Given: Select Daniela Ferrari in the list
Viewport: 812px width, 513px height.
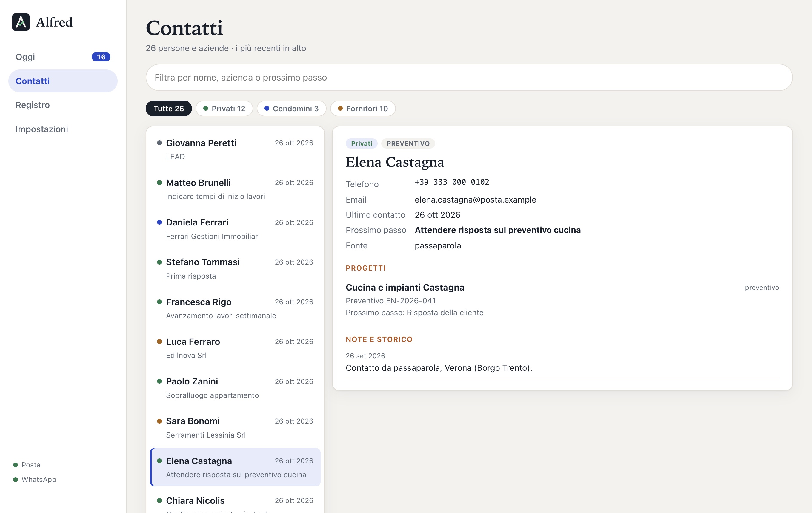Looking at the screenshot, I should 235,229.
